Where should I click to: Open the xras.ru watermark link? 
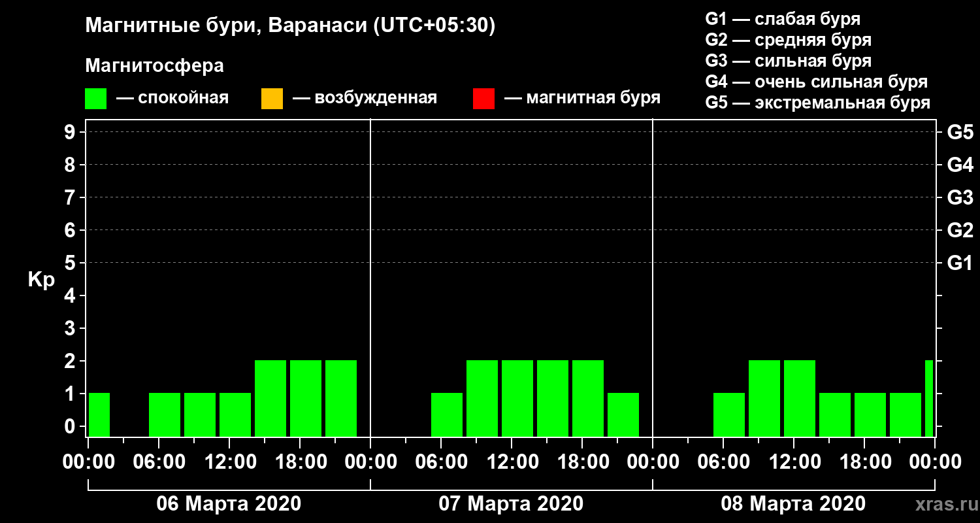click(x=943, y=505)
